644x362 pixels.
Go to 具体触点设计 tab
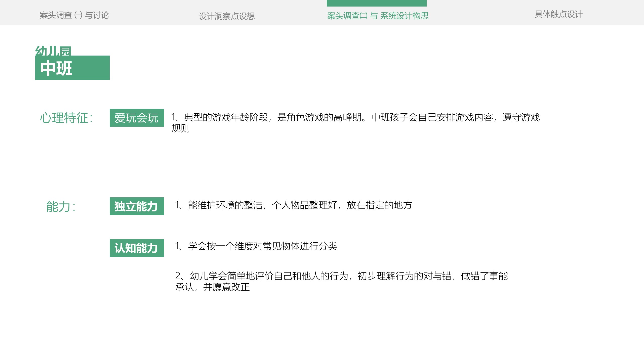[x=558, y=14]
